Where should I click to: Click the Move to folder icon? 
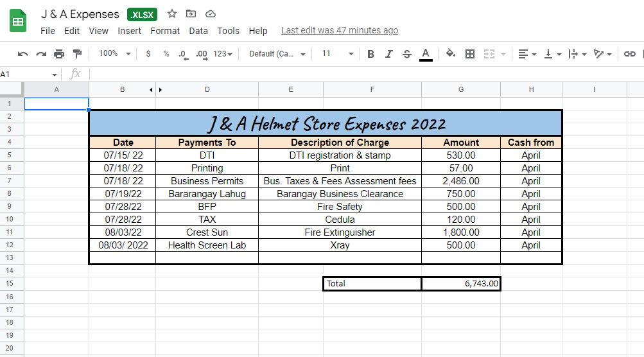click(191, 14)
